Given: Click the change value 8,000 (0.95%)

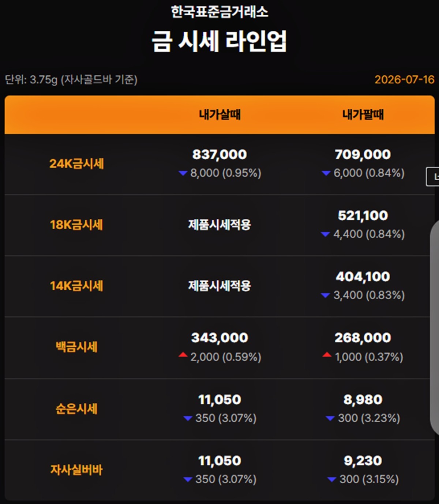Looking at the screenshot, I should click(226, 173).
